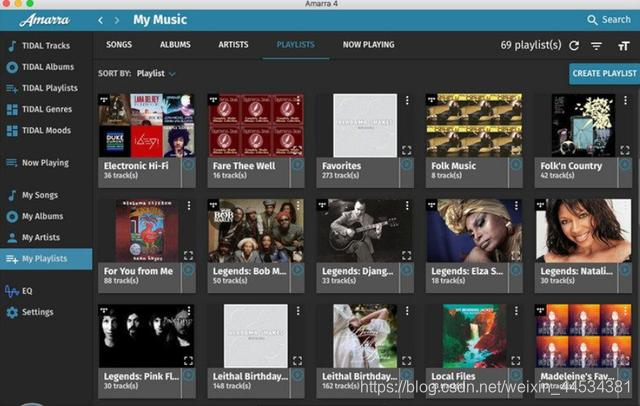Click the back navigation arrow
This screenshot has width=640, height=406.
tap(100, 20)
